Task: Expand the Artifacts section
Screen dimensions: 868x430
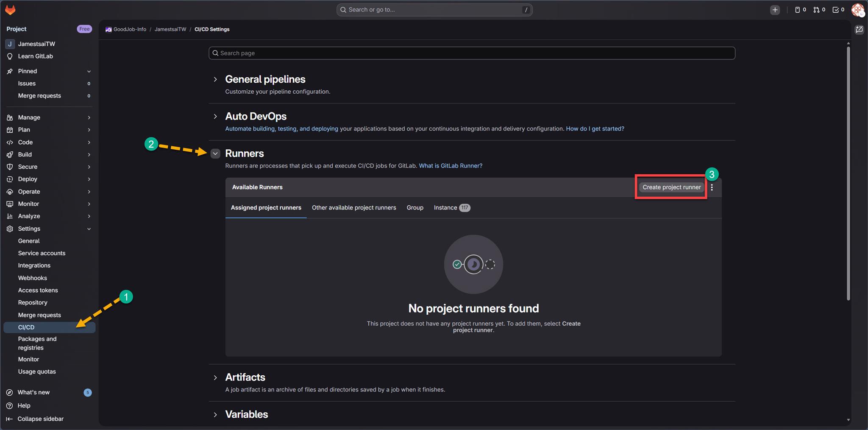Action: 215,377
